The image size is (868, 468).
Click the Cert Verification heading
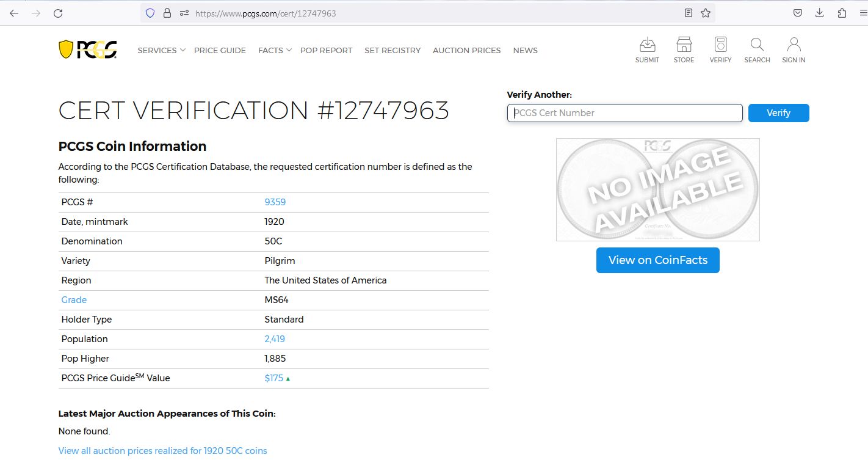254,111
